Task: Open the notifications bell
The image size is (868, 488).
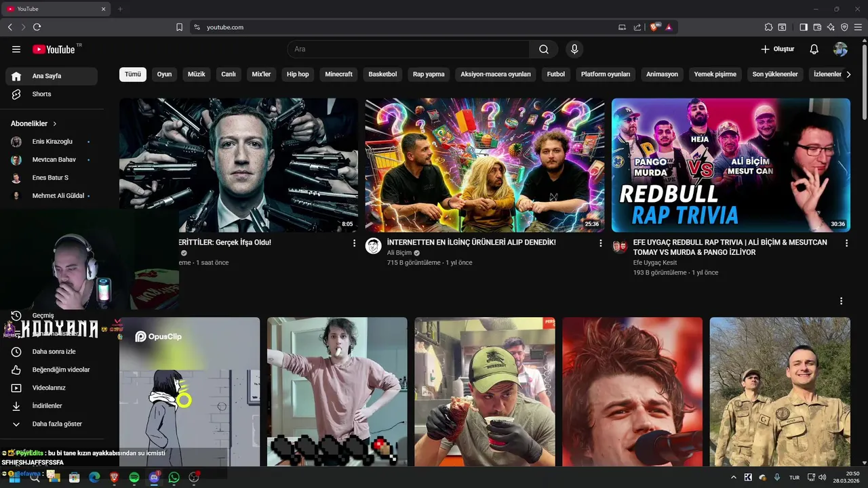Action: 814,49
